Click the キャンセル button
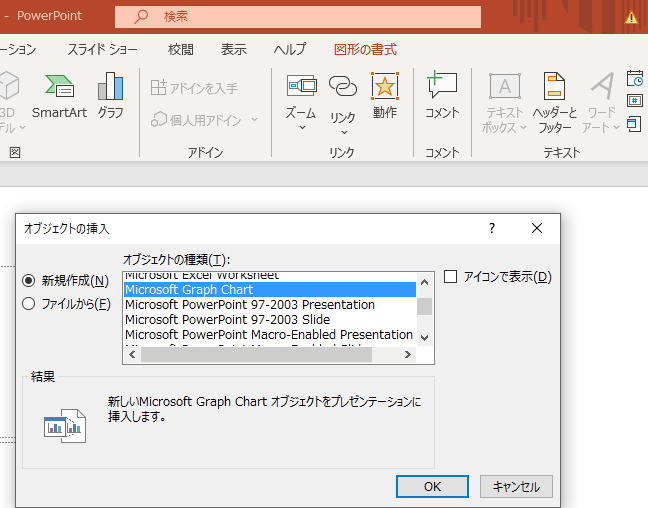Viewport: 648px width, 508px height. click(516, 487)
